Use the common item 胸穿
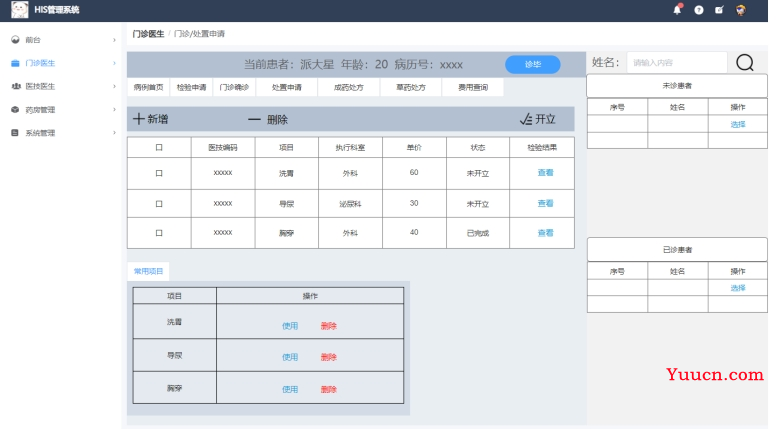 290,389
